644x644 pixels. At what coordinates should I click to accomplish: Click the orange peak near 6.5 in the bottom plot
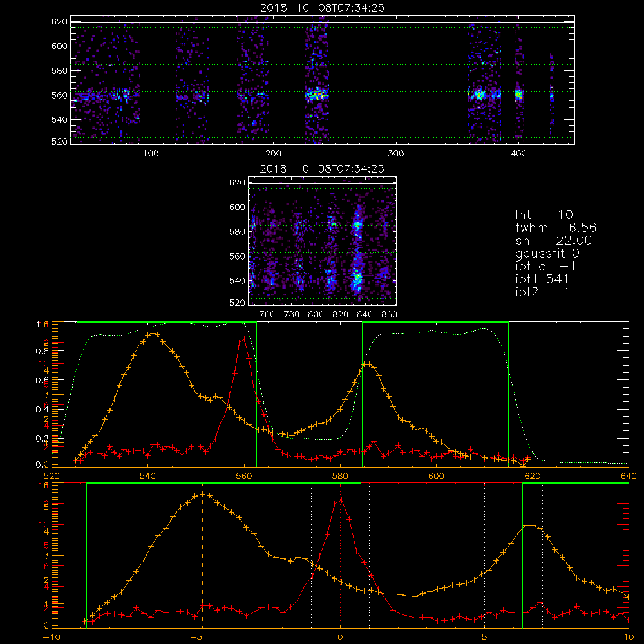click(x=530, y=525)
